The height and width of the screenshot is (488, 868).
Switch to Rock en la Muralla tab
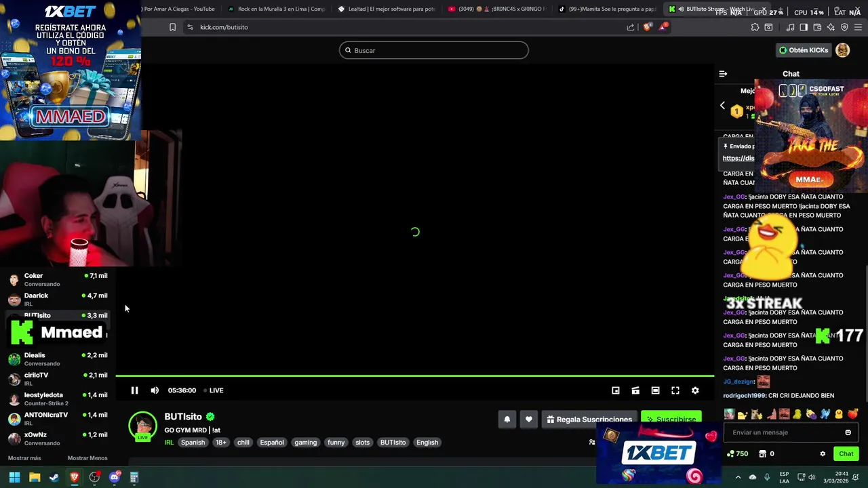pyautogui.click(x=277, y=9)
